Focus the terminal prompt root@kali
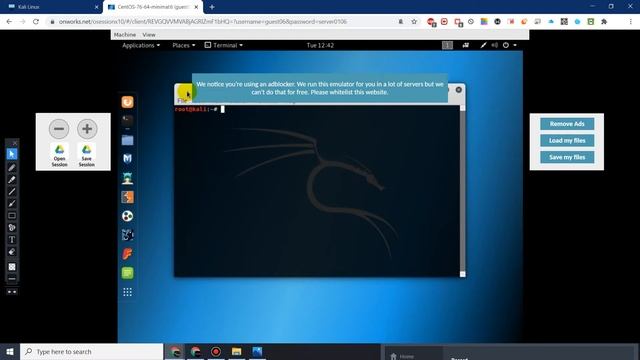640x360 pixels. (x=196, y=109)
